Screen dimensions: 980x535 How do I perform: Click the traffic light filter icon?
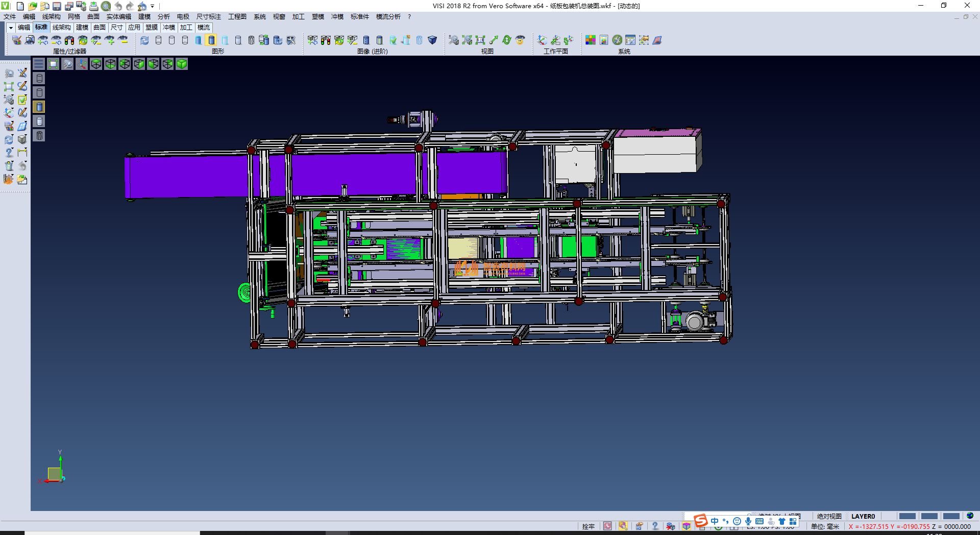[x=69, y=40]
